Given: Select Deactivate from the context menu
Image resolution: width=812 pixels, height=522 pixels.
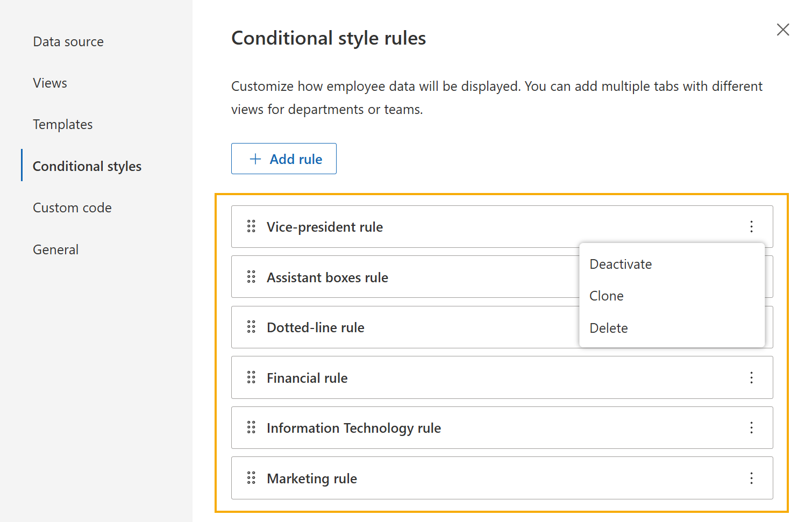Looking at the screenshot, I should click(620, 264).
